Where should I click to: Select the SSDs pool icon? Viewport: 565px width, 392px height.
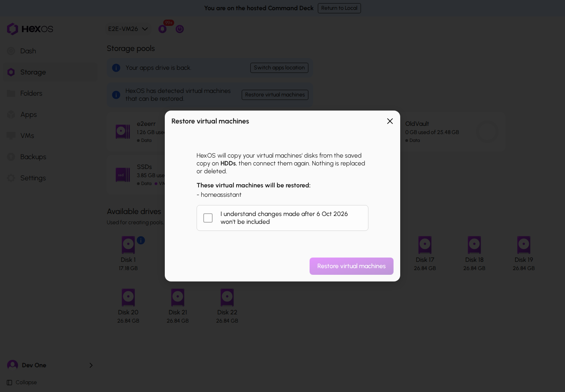tap(123, 175)
